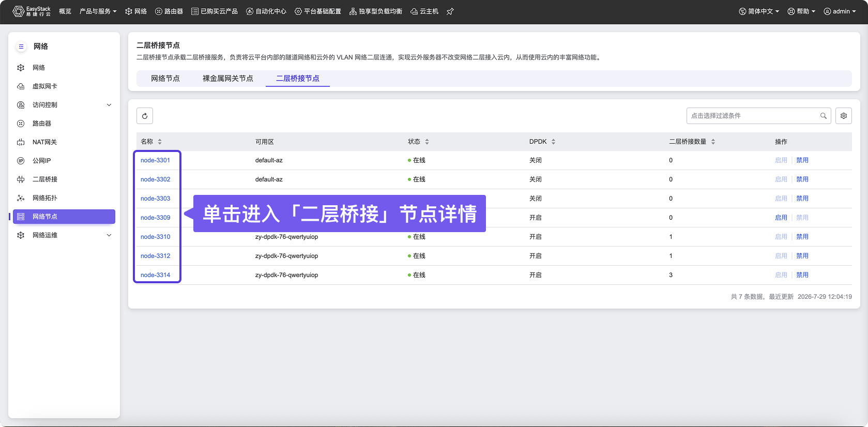Image resolution: width=868 pixels, height=427 pixels.
Task: Click the search magnifier icon
Action: 824,116
